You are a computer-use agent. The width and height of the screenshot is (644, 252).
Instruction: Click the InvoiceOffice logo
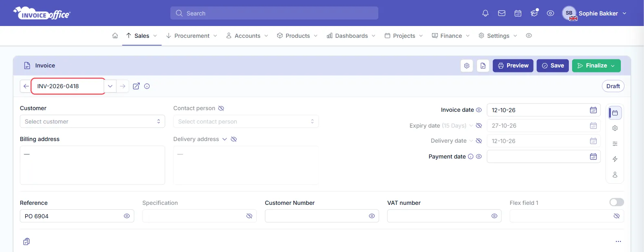42,13
